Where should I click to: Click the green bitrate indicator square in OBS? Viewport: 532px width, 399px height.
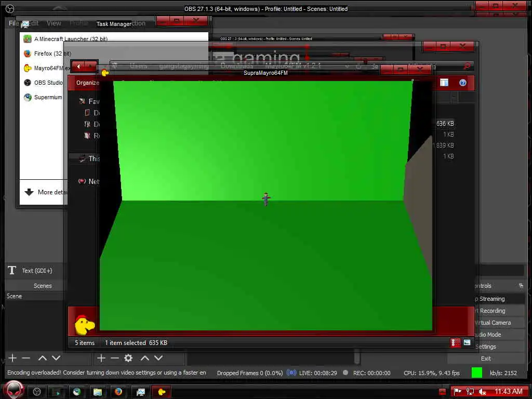click(x=477, y=373)
